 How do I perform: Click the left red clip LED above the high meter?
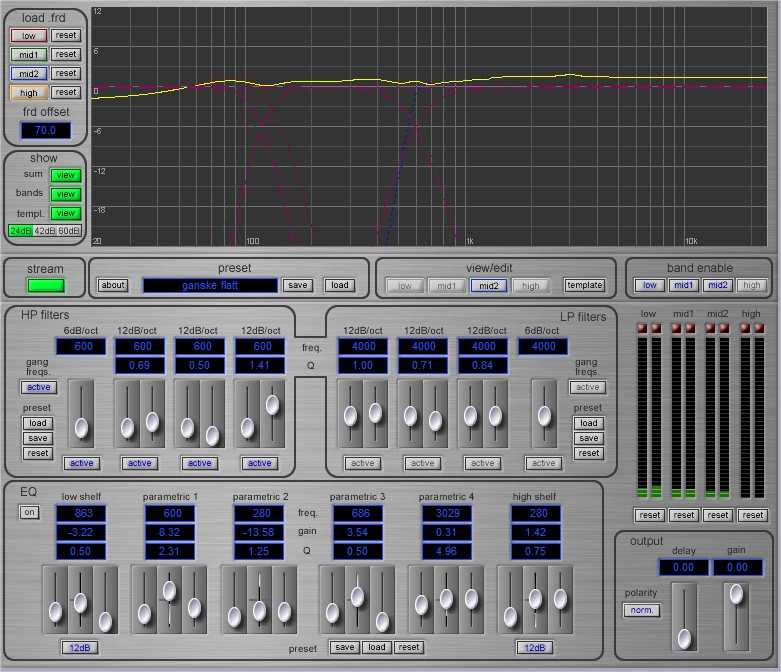[x=745, y=328]
